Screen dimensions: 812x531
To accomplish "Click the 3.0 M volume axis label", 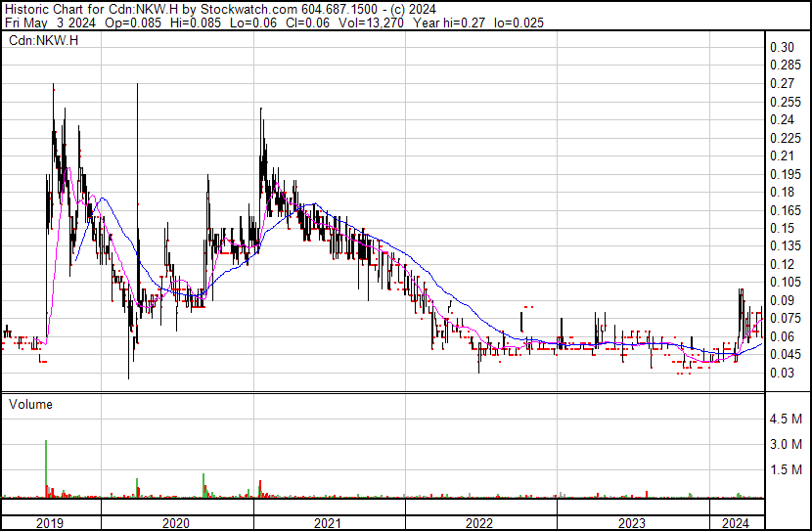I will click(787, 444).
